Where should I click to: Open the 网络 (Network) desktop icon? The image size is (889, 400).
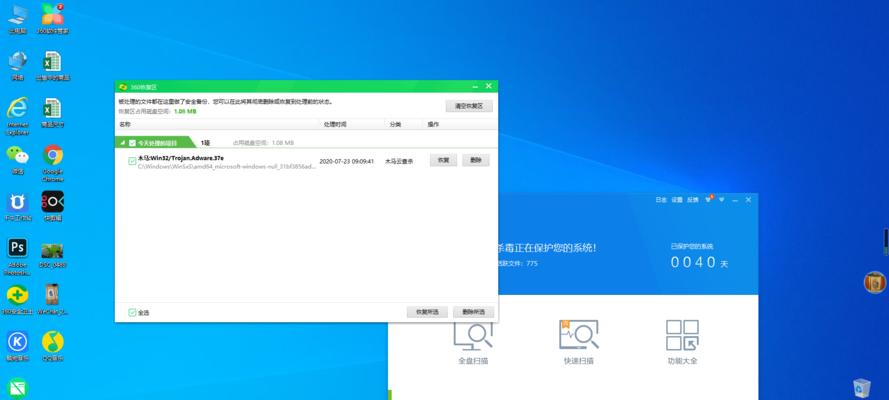click(x=18, y=66)
